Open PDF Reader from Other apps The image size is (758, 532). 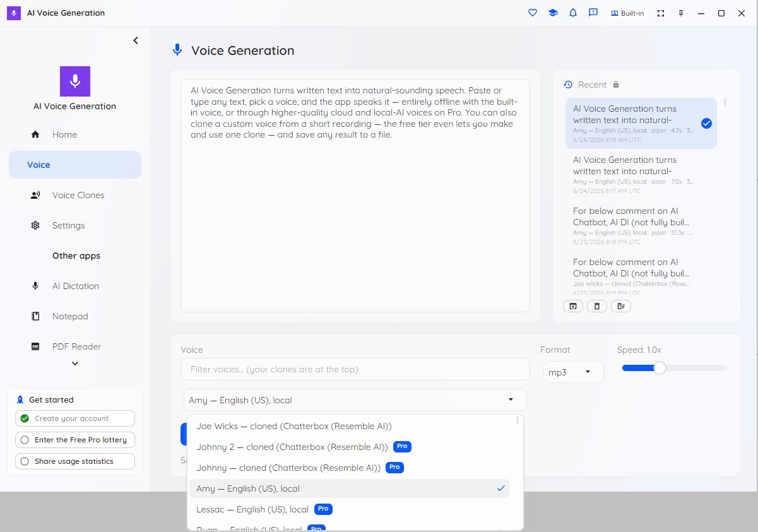point(75,346)
